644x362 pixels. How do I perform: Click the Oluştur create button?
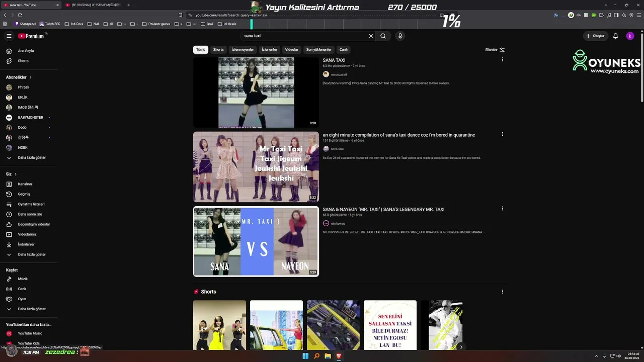coord(595,36)
